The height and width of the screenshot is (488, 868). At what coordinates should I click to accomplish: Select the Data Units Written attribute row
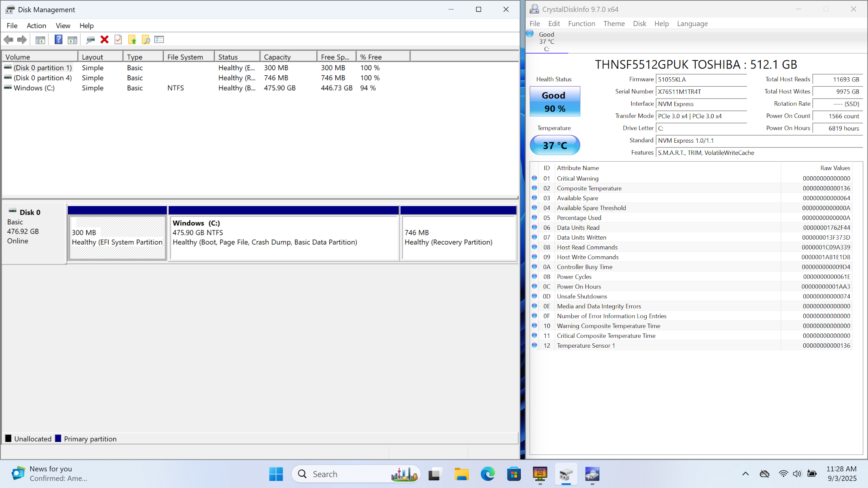click(691, 237)
